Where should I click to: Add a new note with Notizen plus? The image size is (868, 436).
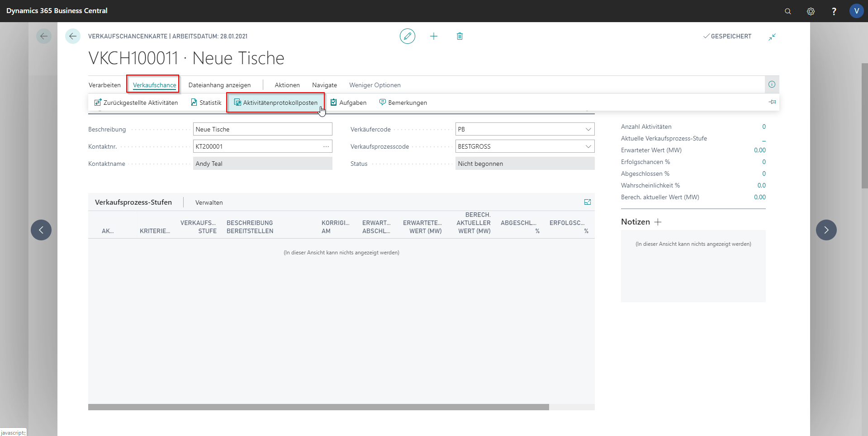658,222
